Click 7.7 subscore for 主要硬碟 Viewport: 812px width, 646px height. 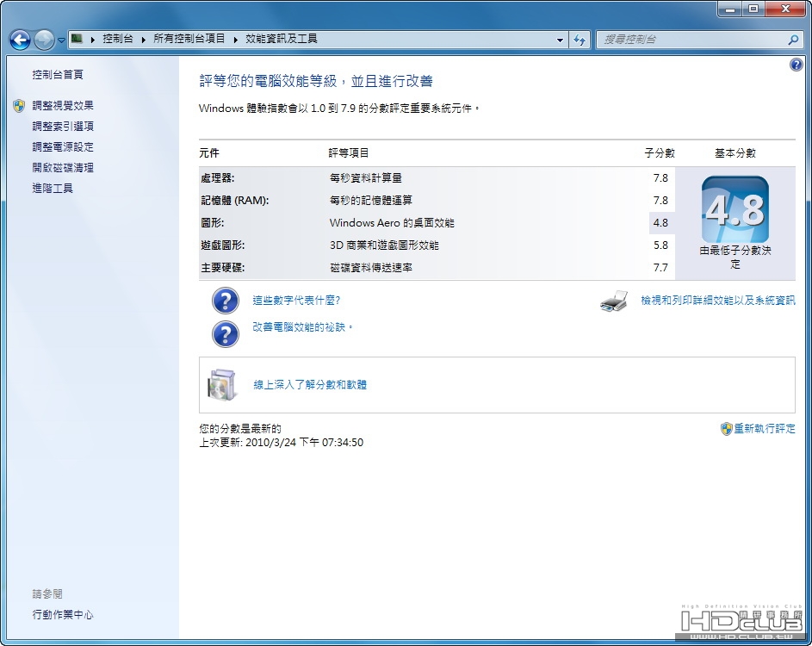[660, 268]
